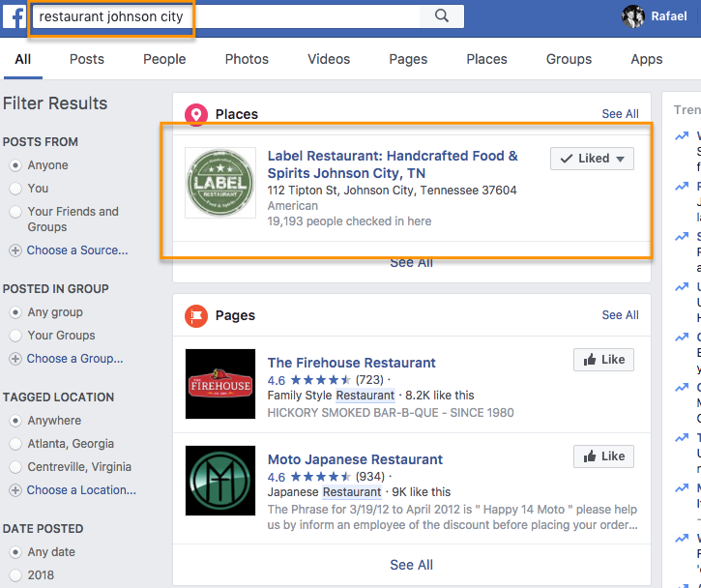Switch to the Photos tab
Viewport: 701px width, 588px height.
pos(247,59)
